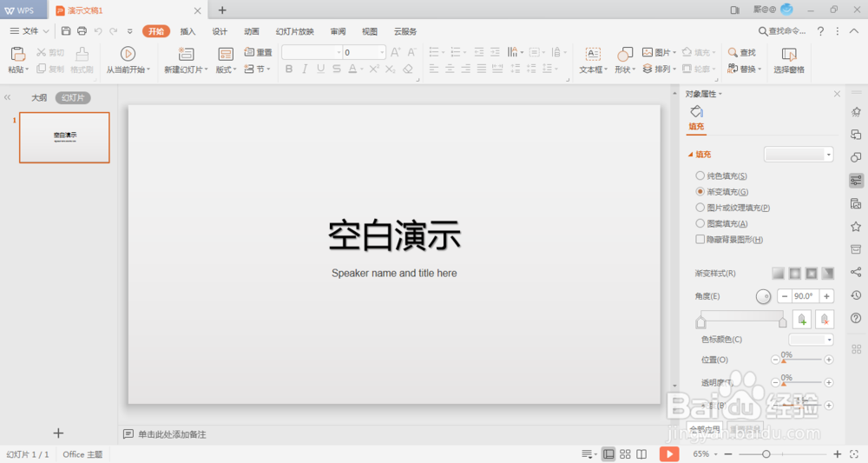
Task: Start slideshow with orange play button in status bar
Action: pos(669,454)
